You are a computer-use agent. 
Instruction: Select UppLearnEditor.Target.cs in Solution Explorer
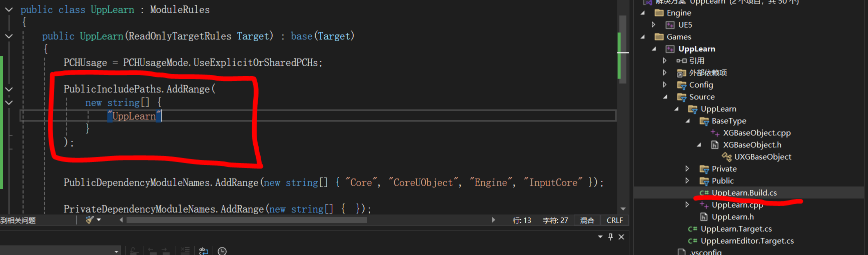[x=747, y=241]
